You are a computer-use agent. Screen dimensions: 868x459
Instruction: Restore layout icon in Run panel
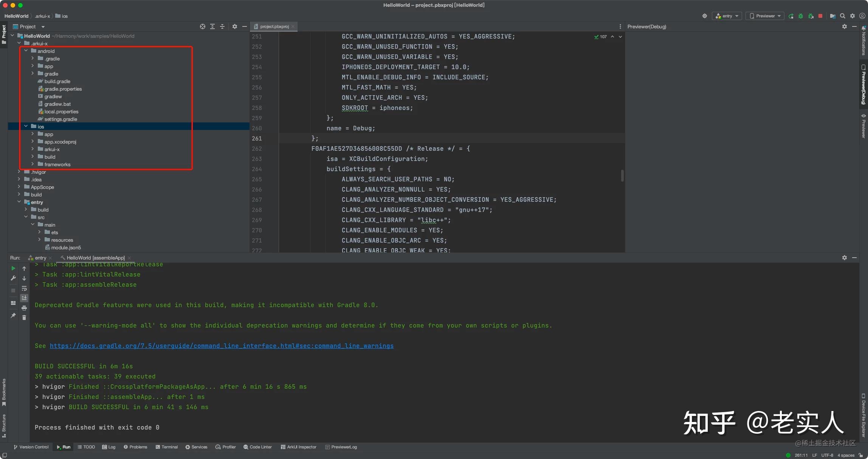[x=13, y=303]
